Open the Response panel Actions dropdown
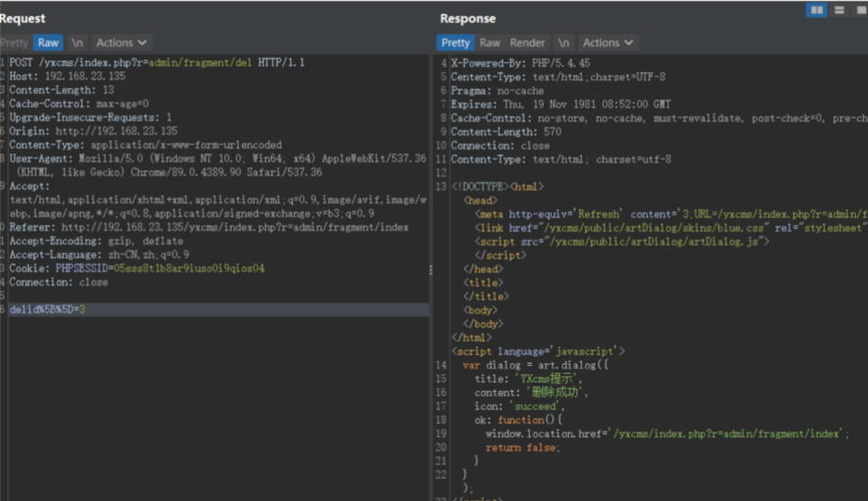868x501 pixels. (x=608, y=42)
